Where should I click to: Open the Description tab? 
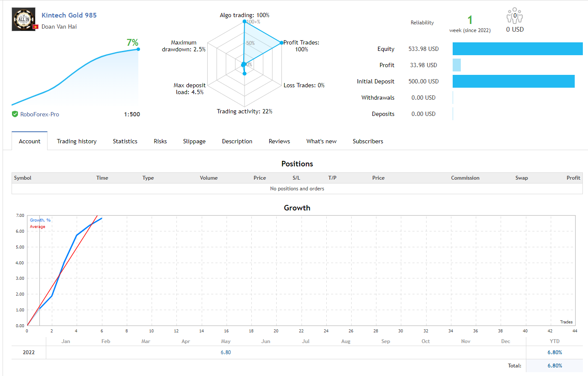[x=237, y=141]
